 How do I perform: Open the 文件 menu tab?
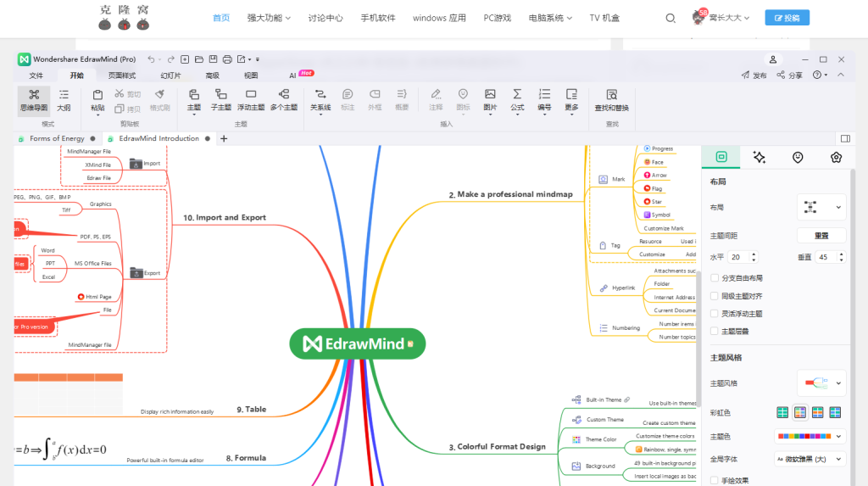pyautogui.click(x=36, y=75)
